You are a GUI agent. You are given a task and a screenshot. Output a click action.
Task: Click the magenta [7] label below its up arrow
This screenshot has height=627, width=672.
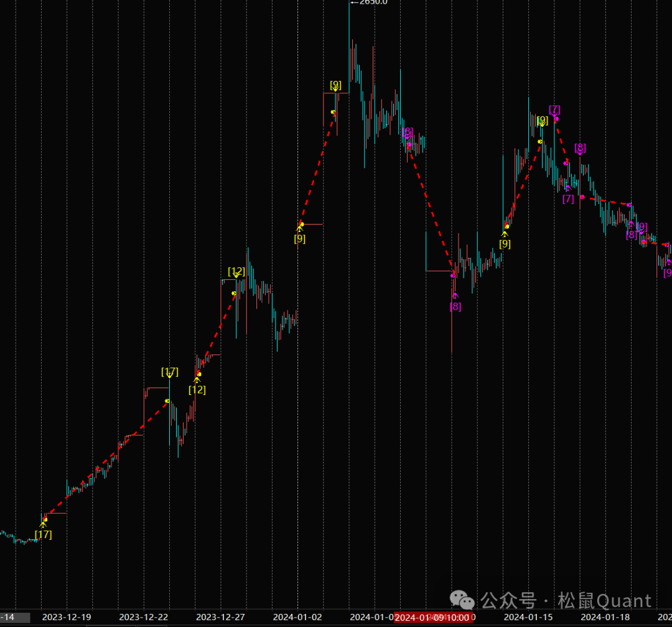click(568, 199)
